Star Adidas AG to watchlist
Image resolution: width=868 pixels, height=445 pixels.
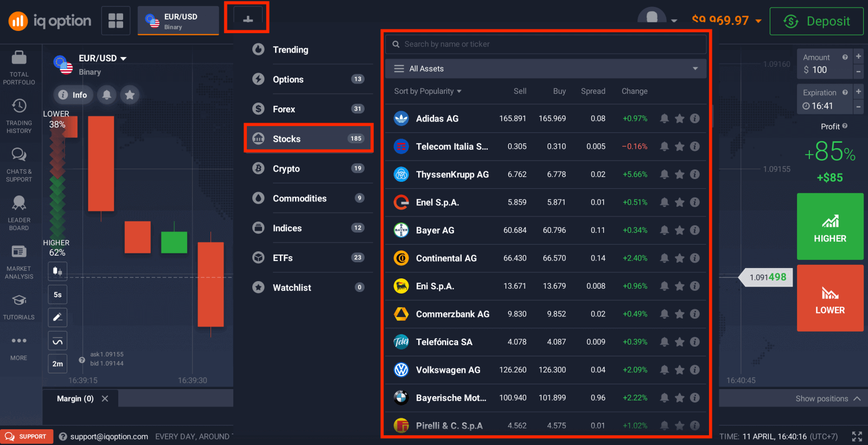679,118
